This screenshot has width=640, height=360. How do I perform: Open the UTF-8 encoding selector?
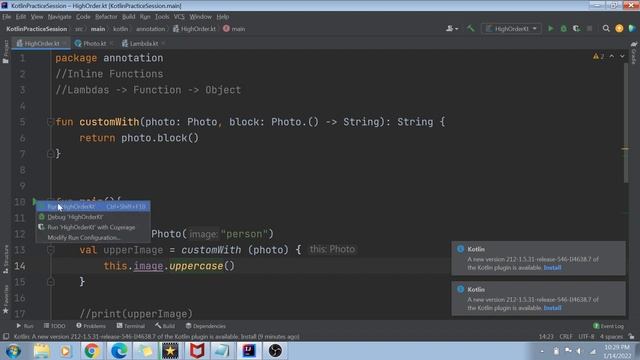pyautogui.click(x=586, y=336)
